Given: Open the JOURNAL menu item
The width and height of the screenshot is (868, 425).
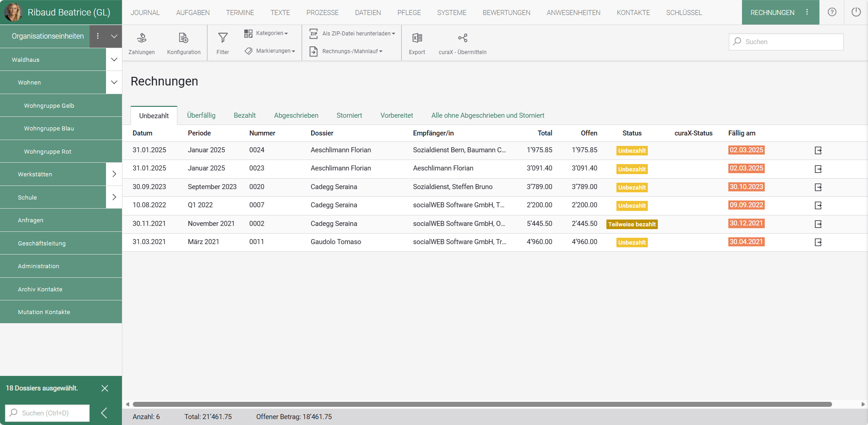Looking at the screenshot, I should tap(145, 13).
